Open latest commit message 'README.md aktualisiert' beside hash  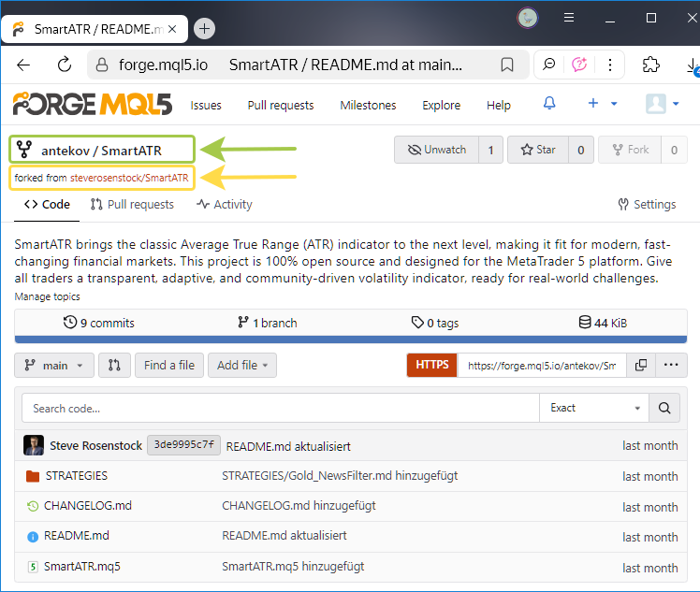(x=288, y=446)
